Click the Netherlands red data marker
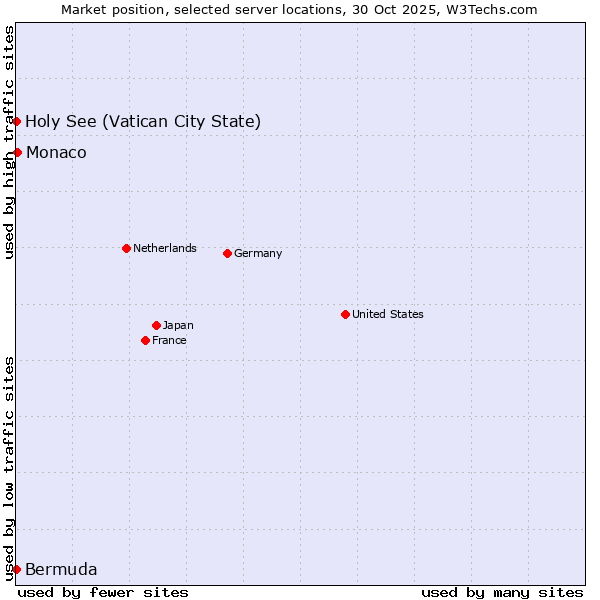 tap(126, 248)
